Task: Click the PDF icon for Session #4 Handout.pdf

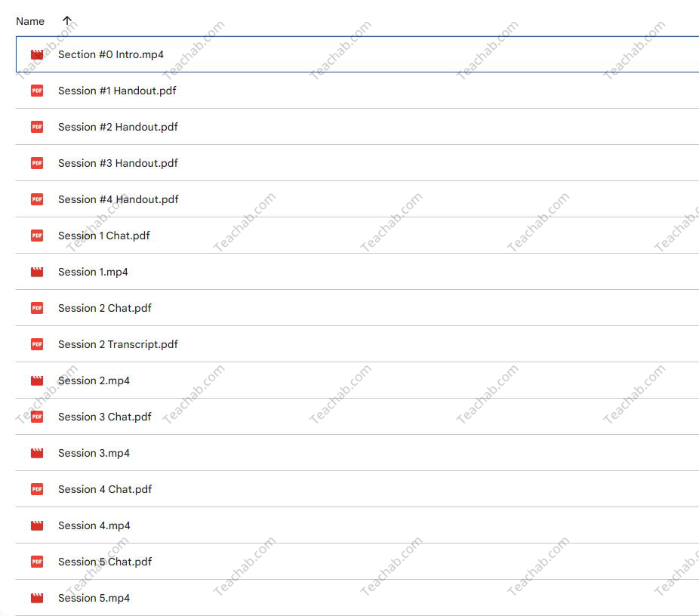Action: (x=37, y=199)
